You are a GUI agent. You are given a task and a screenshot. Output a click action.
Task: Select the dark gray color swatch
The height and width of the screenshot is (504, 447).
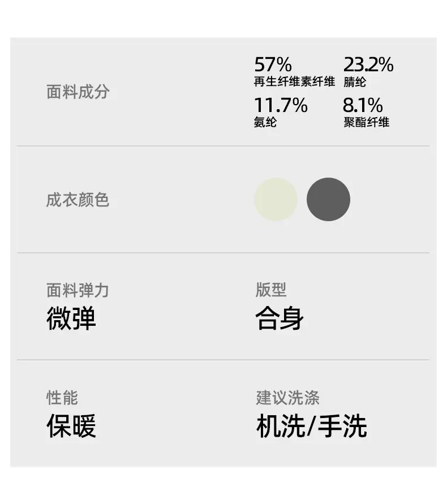point(328,199)
